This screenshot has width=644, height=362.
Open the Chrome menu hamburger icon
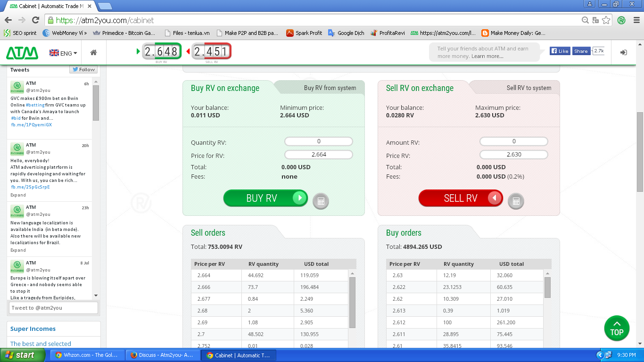(636, 20)
